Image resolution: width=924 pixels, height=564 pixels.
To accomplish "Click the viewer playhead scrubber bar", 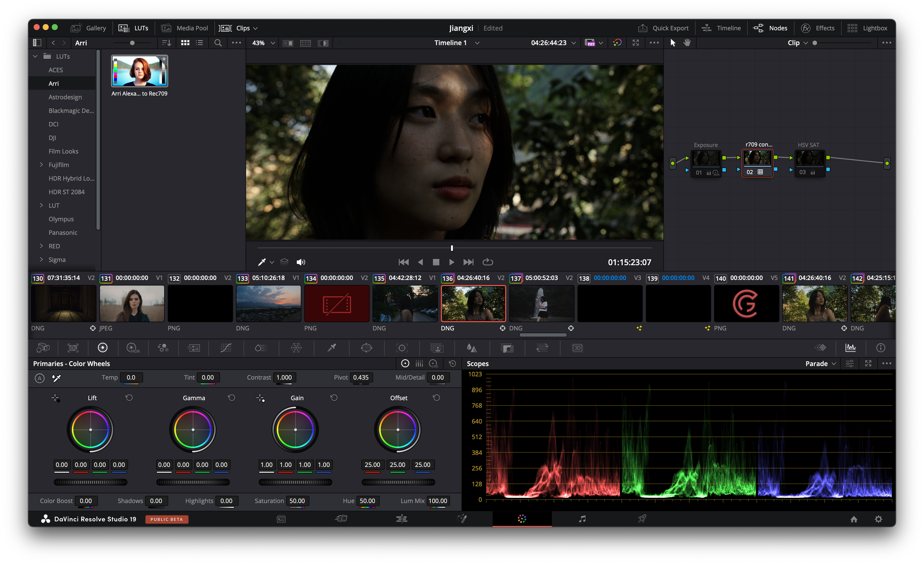I will pyautogui.click(x=454, y=248).
